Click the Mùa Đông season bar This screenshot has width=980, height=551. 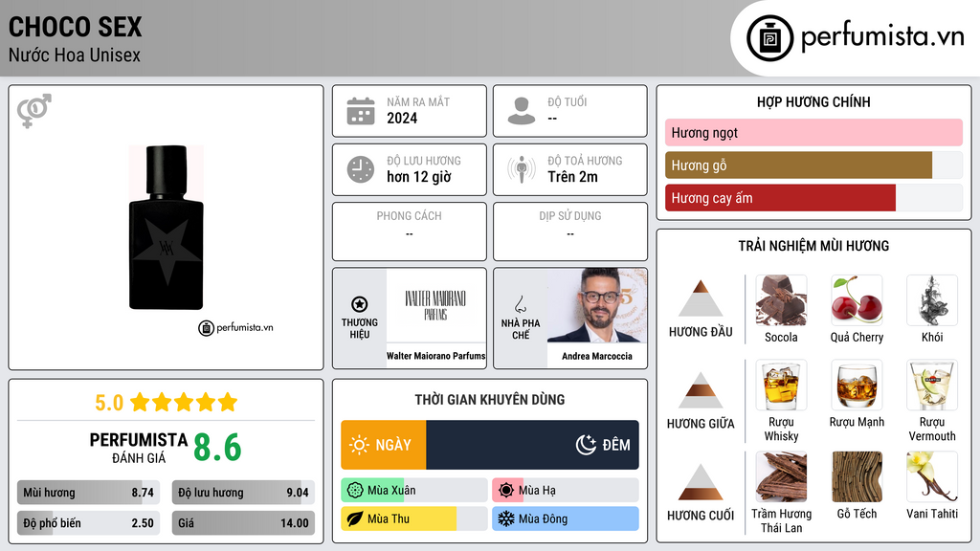(566, 519)
